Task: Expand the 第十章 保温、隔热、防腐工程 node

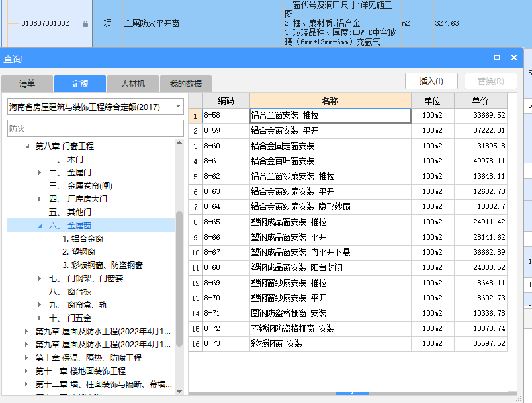Action: (x=26, y=358)
